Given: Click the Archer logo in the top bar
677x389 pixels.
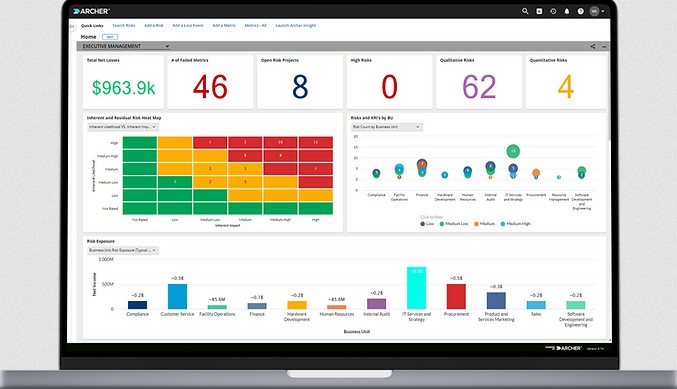Looking at the screenshot, I should coord(92,11).
